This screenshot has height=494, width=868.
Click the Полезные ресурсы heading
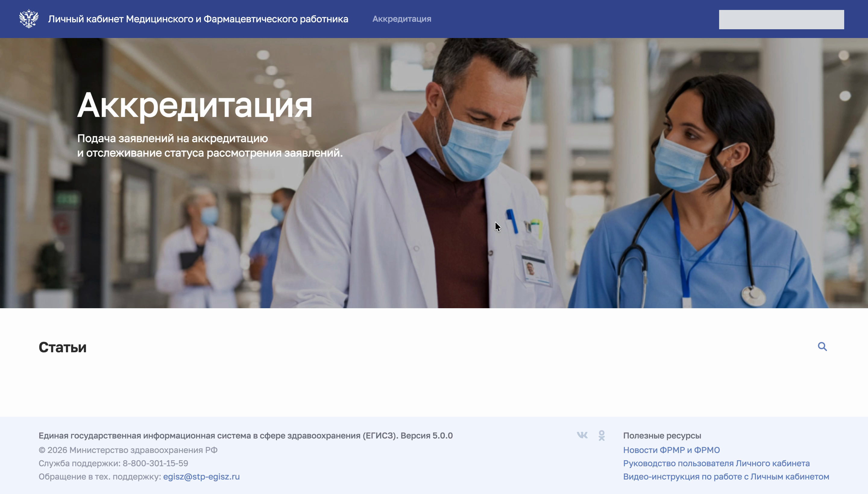pos(662,435)
